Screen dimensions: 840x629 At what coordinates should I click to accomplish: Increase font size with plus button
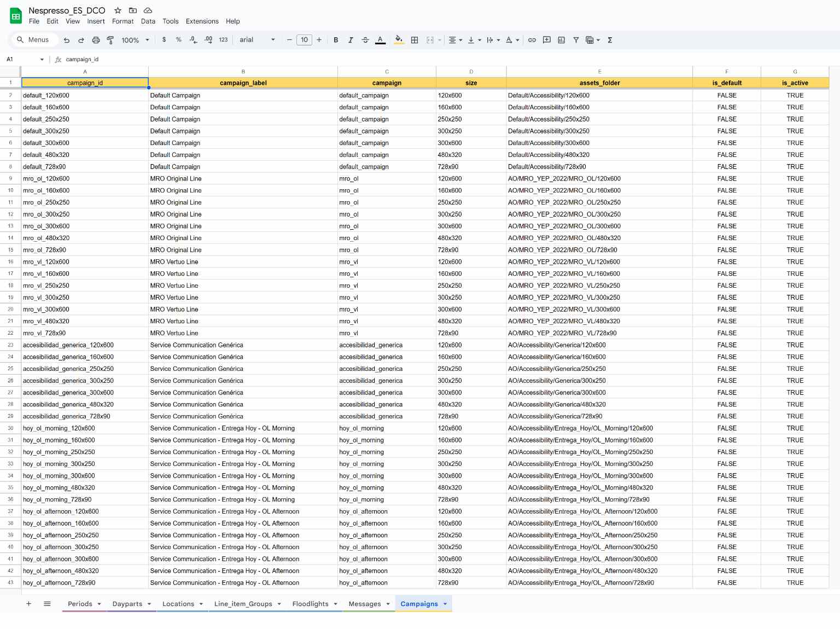[319, 40]
